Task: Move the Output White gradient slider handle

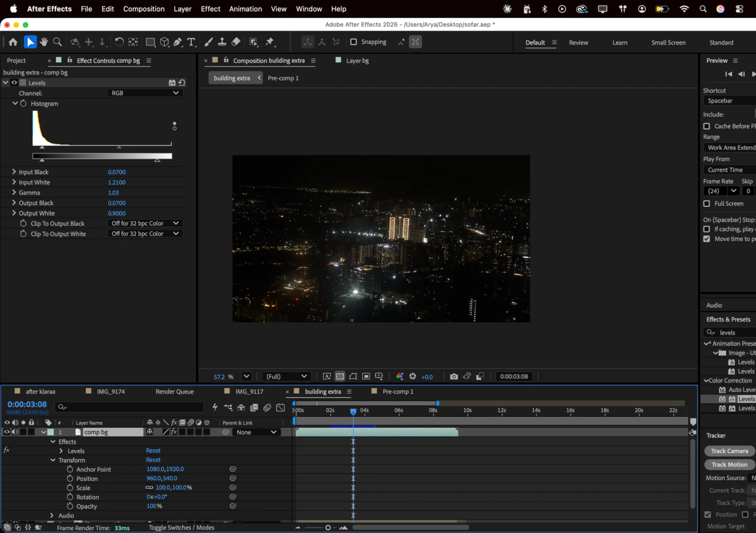Action: (x=157, y=160)
